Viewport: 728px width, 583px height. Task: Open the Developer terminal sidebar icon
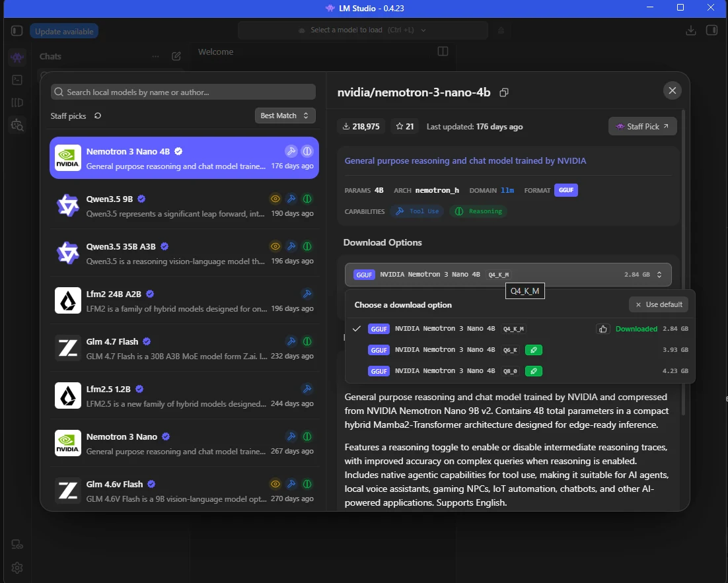(x=17, y=80)
